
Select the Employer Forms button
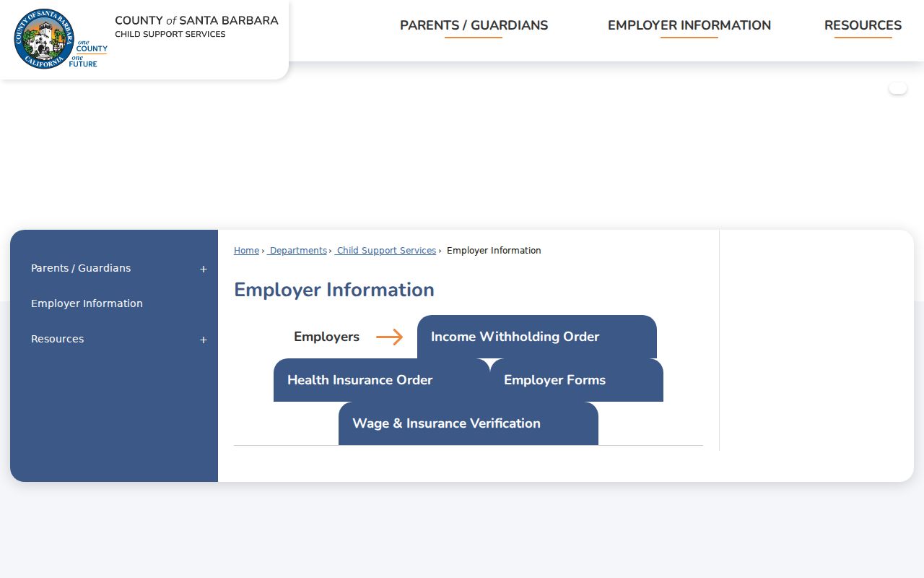pos(577,380)
